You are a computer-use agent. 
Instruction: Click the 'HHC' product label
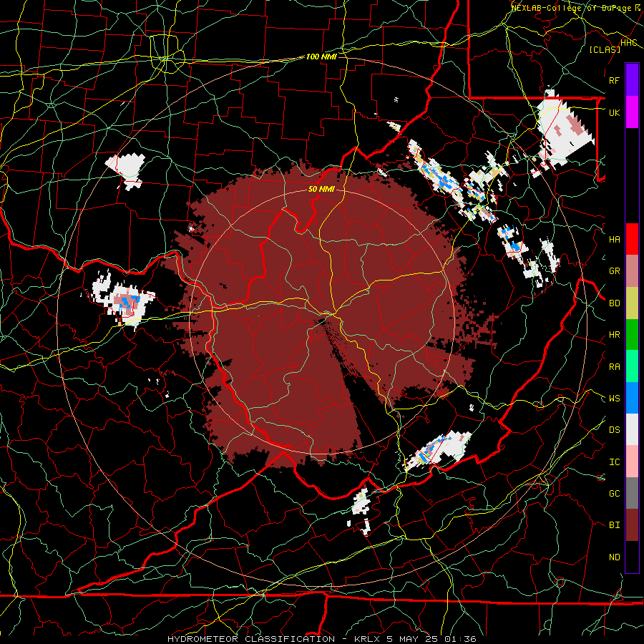[x=628, y=42]
